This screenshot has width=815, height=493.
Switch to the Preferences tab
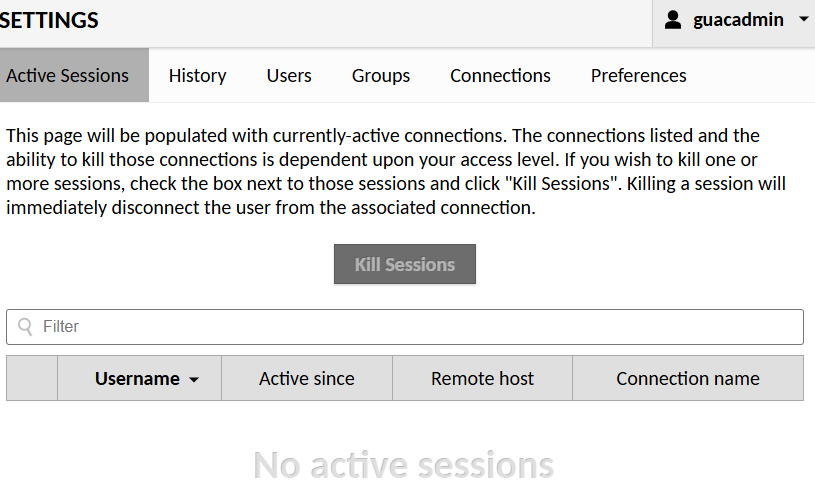pyautogui.click(x=638, y=76)
